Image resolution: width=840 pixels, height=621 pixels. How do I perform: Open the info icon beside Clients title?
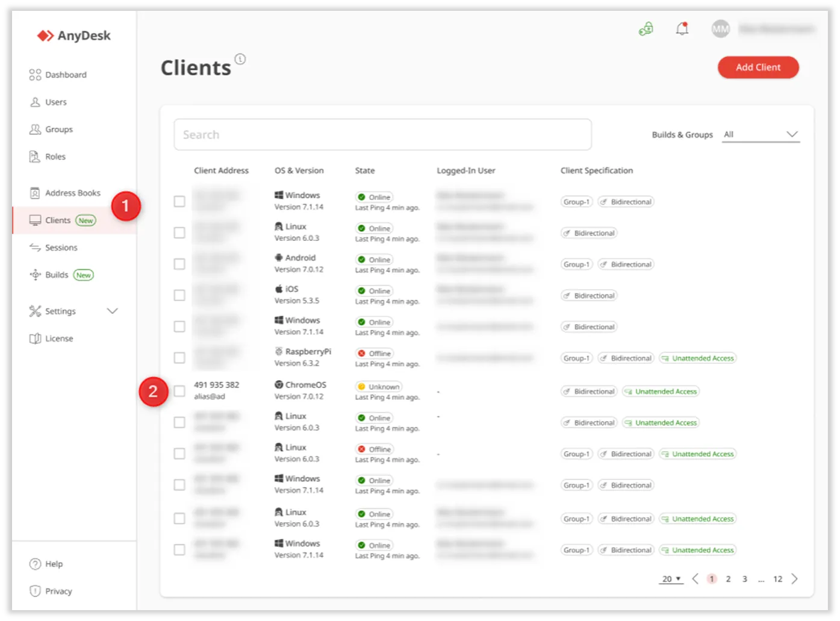point(240,59)
